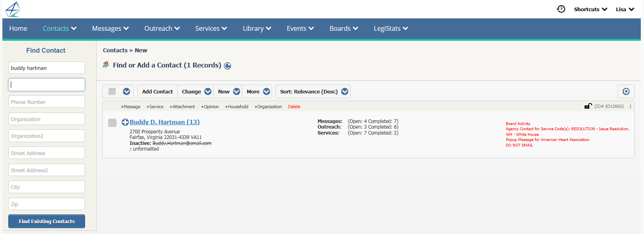Click the Board Activity red note
This screenshot has width=644, height=234.
pos(518,124)
